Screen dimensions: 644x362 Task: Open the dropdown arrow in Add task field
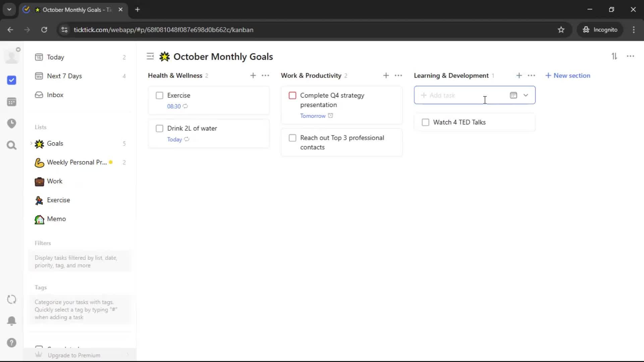tap(526, 95)
